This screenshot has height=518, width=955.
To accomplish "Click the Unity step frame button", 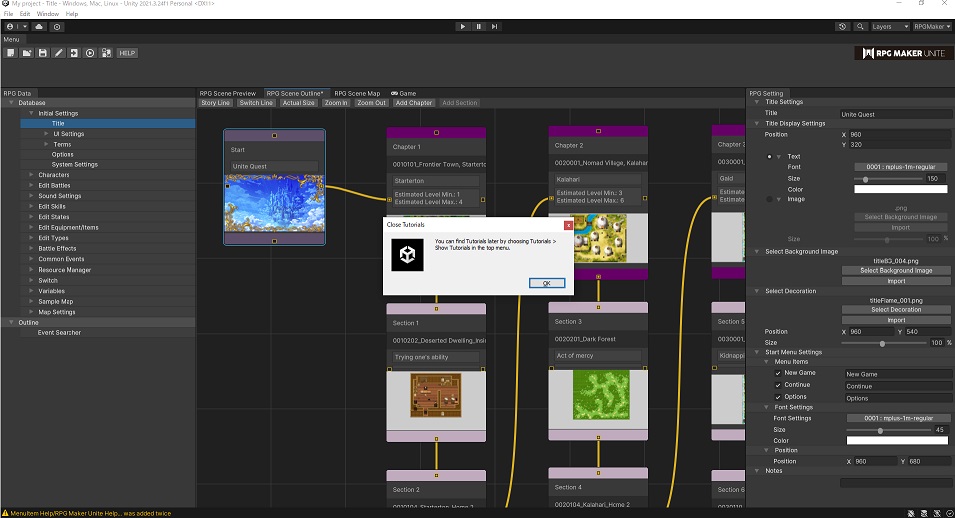I will [x=495, y=26].
